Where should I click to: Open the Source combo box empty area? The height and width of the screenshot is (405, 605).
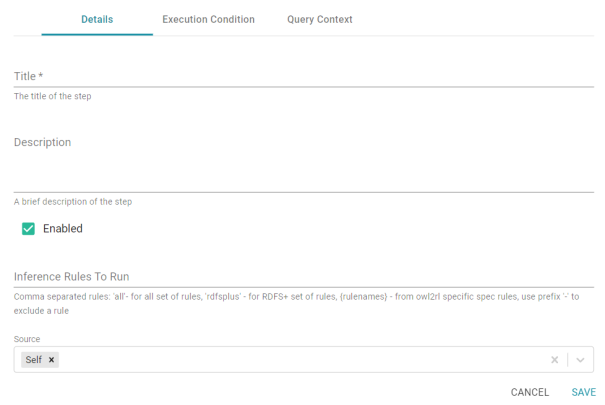(303, 360)
